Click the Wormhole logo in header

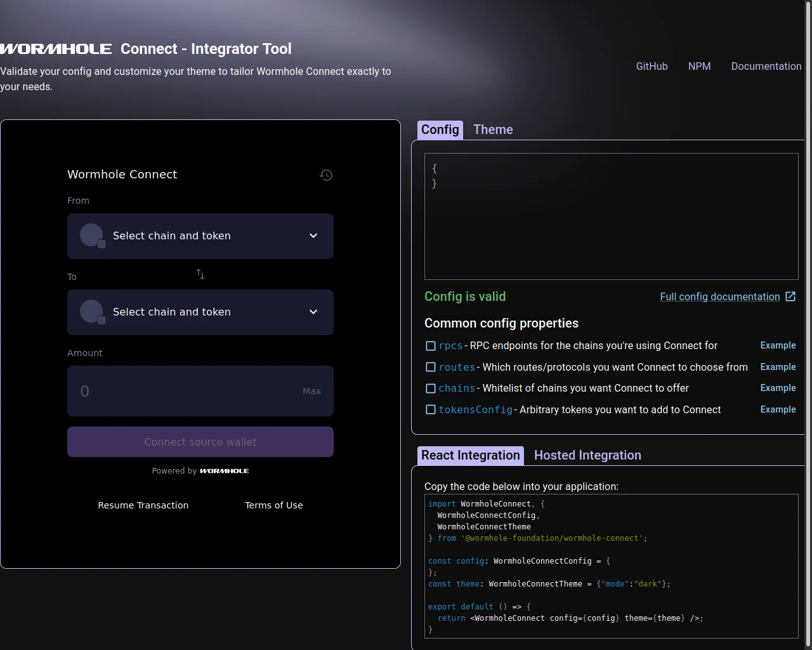[56, 49]
